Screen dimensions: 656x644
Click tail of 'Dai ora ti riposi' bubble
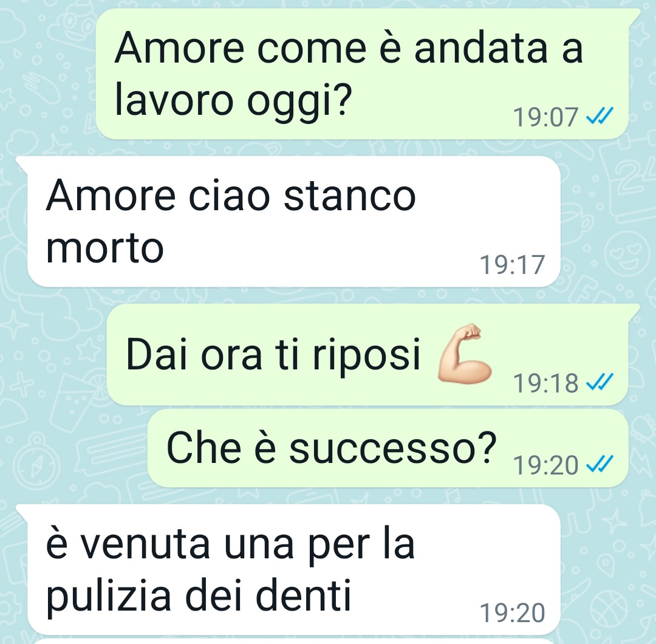pos(634,311)
